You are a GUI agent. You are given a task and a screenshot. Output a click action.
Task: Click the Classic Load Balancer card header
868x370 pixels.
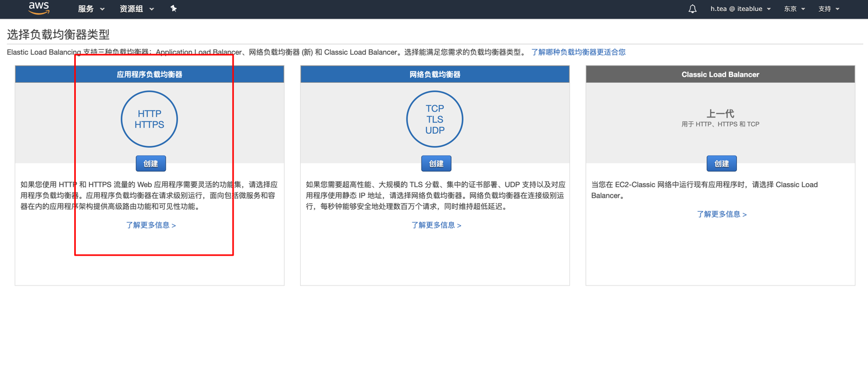coord(720,75)
